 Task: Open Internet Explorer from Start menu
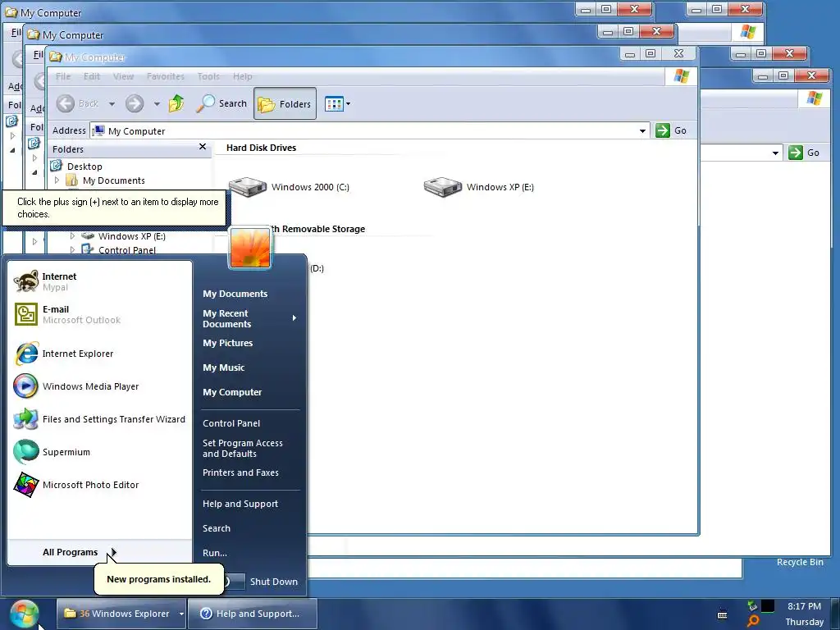click(99, 354)
